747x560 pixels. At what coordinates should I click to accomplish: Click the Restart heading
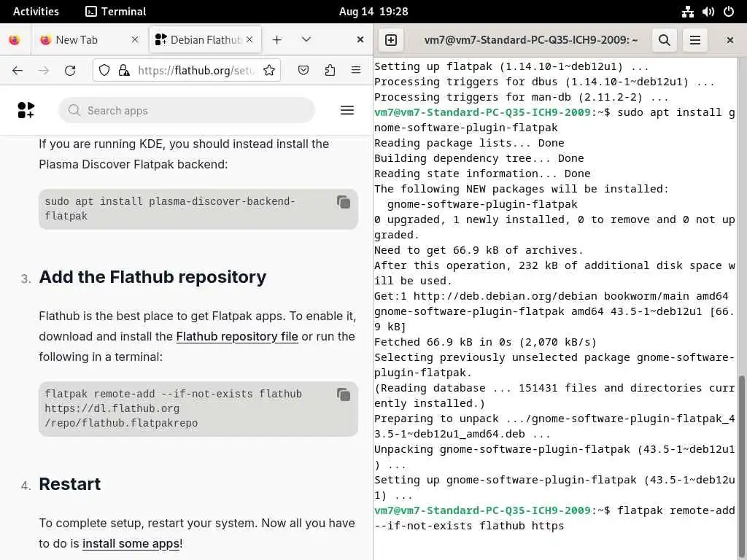69,484
